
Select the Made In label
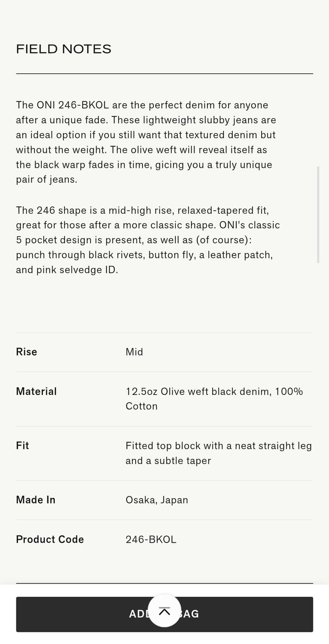(x=36, y=500)
